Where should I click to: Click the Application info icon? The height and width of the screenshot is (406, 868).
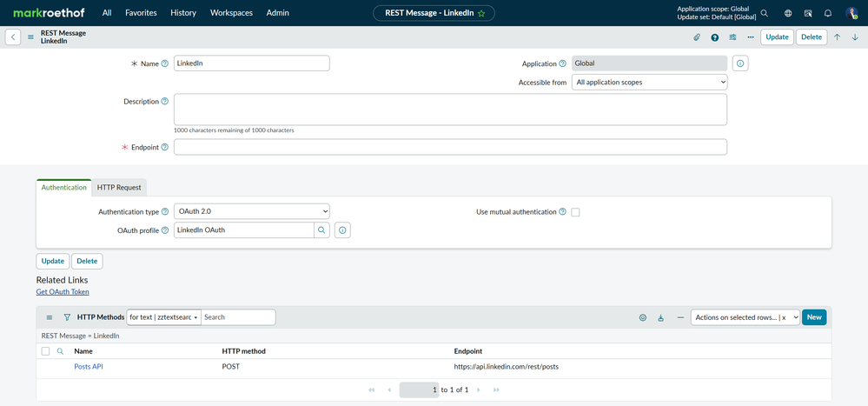740,63
